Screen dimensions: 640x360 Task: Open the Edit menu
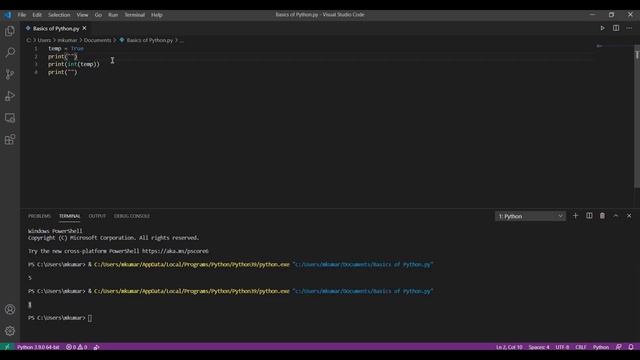point(37,15)
